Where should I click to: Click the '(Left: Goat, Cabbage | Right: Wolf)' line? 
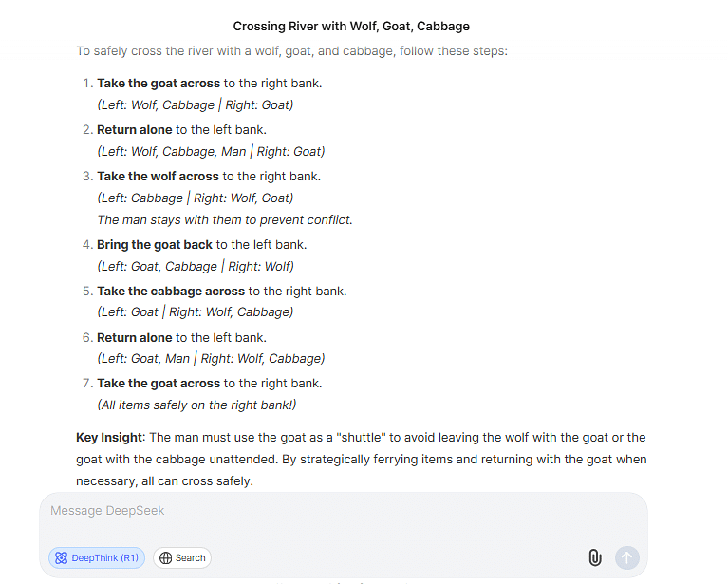pyautogui.click(x=196, y=266)
